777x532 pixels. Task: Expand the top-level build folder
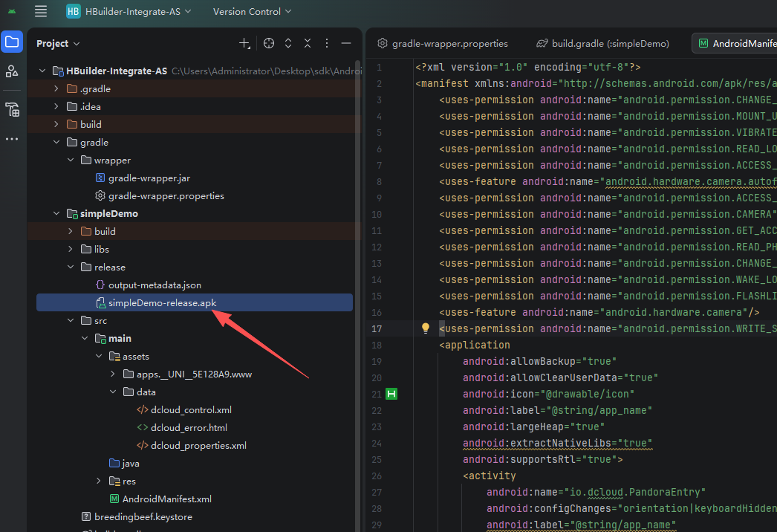click(x=56, y=124)
